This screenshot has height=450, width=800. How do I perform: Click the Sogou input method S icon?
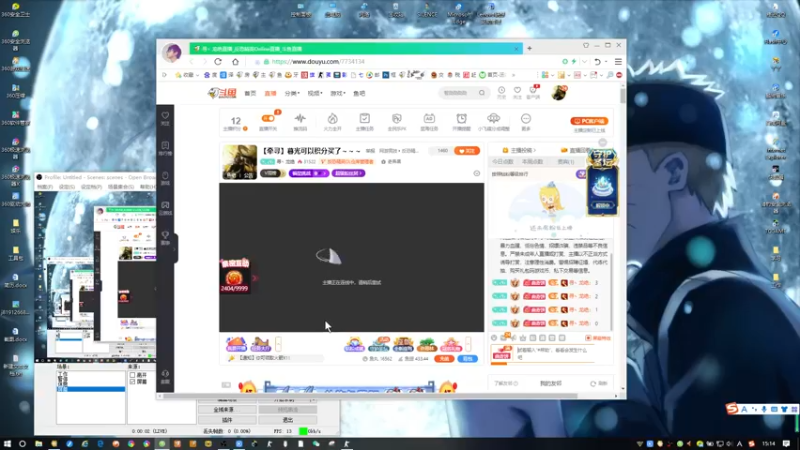[732, 409]
